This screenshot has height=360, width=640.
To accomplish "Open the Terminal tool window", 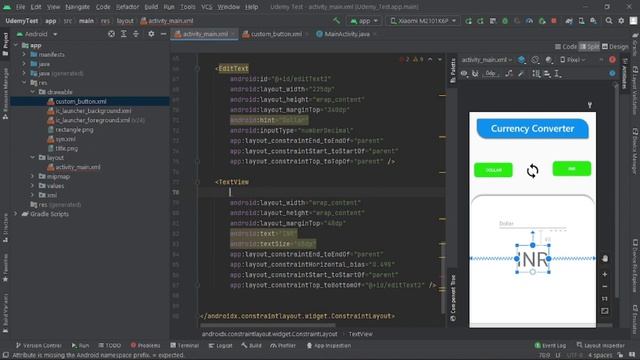I will click(185, 345).
